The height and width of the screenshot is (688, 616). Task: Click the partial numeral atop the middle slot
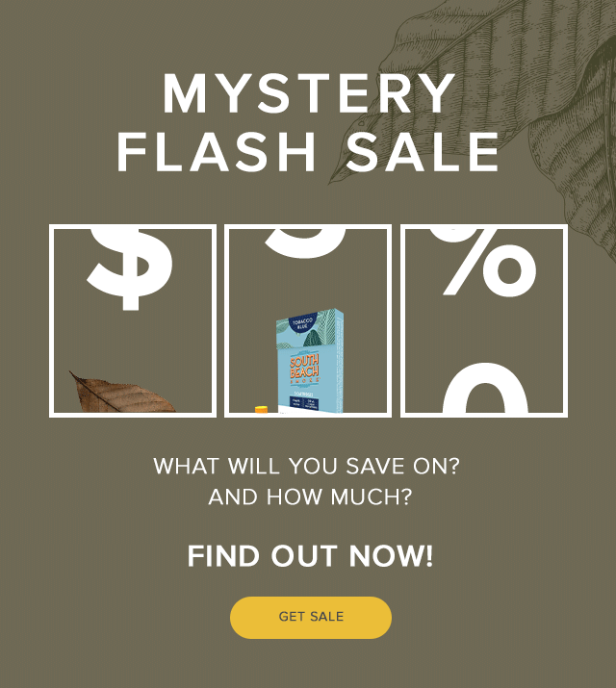[x=305, y=242]
